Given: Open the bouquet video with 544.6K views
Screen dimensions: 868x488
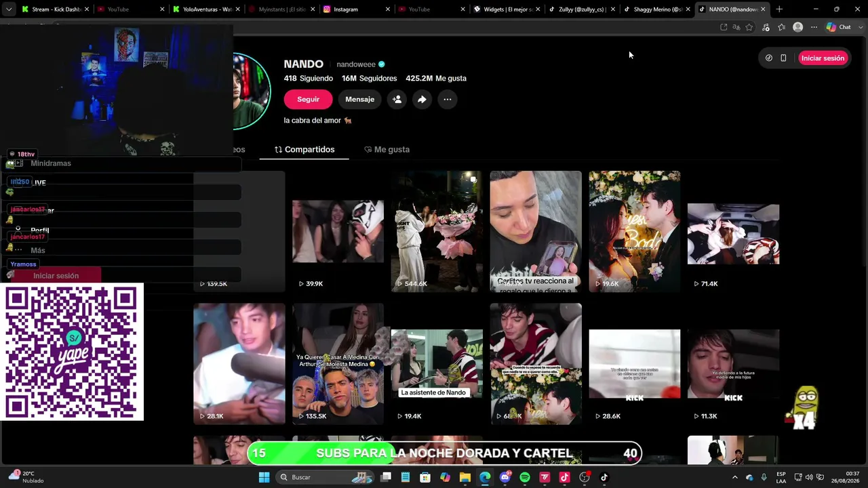Looking at the screenshot, I should tap(437, 231).
